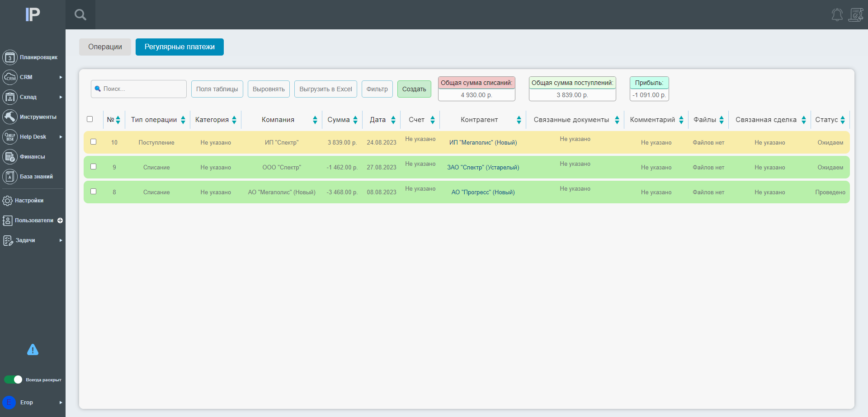Sort by Связанная сделка column arrows
Screen dimensions: 868x417
tap(804, 120)
